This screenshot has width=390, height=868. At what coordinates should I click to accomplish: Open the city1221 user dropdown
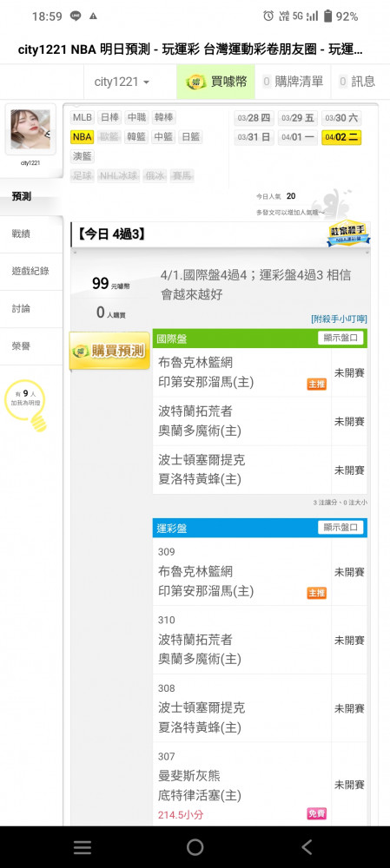click(122, 82)
